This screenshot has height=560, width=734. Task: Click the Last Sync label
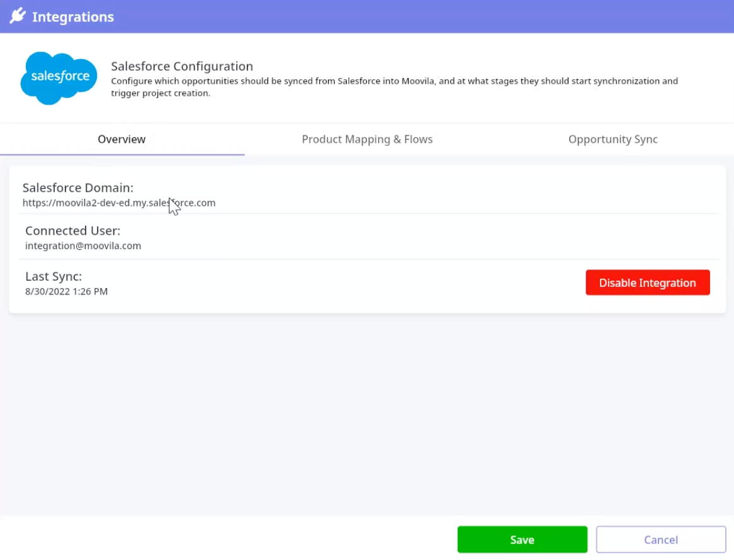coord(54,276)
